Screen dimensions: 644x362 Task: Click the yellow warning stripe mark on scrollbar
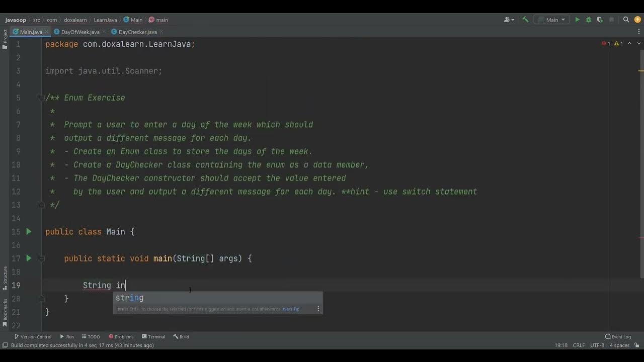(x=641, y=70)
